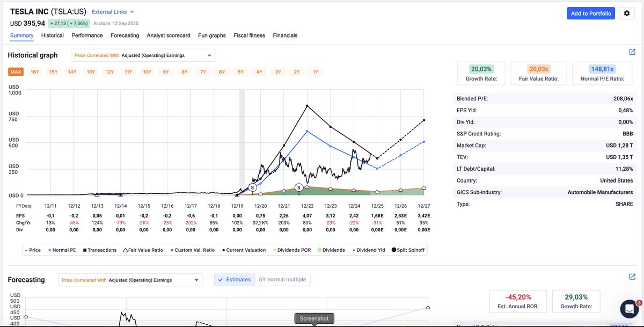644x327 pixels.
Task: Click Automobile Manufacturers sub-industry text
Action: pos(600,192)
